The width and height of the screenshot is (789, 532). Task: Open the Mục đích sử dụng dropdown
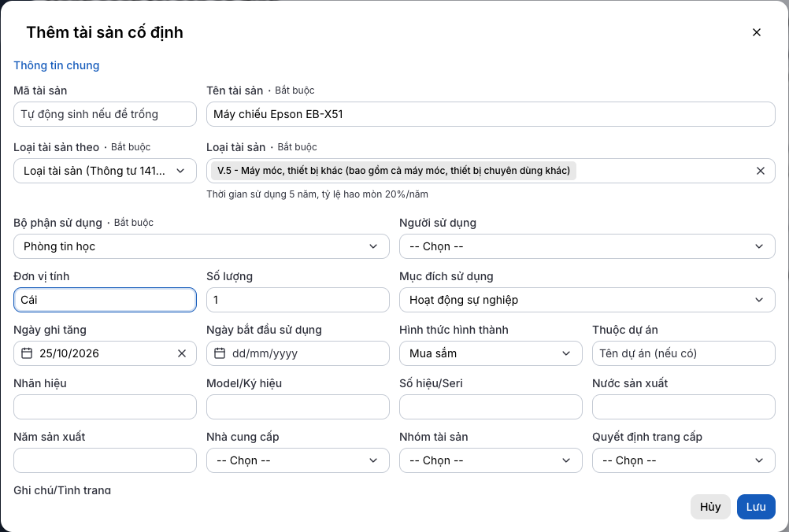pyautogui.click(x=587, y=300)
